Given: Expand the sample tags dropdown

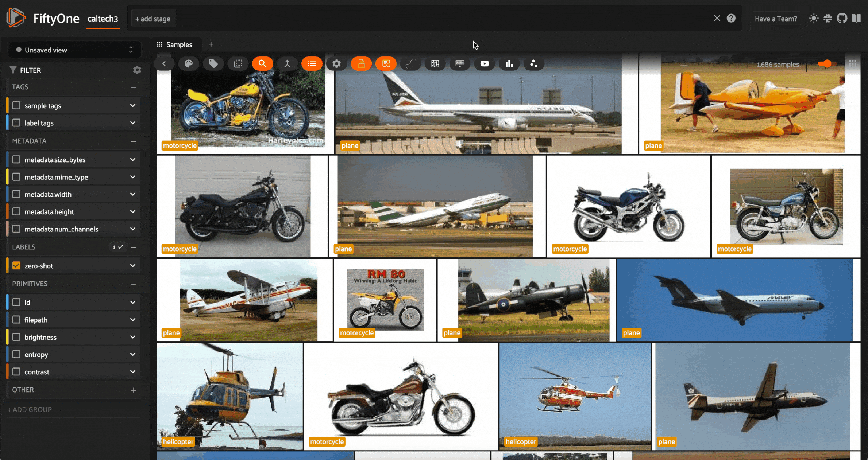Looking at the screenshot, I should 133,106.
